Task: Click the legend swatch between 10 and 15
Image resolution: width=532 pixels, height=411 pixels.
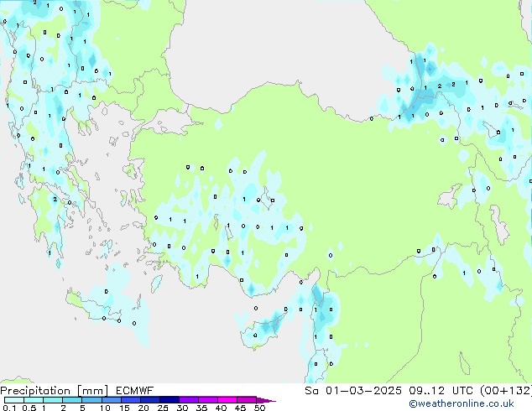Action: (x=112, y=400)
